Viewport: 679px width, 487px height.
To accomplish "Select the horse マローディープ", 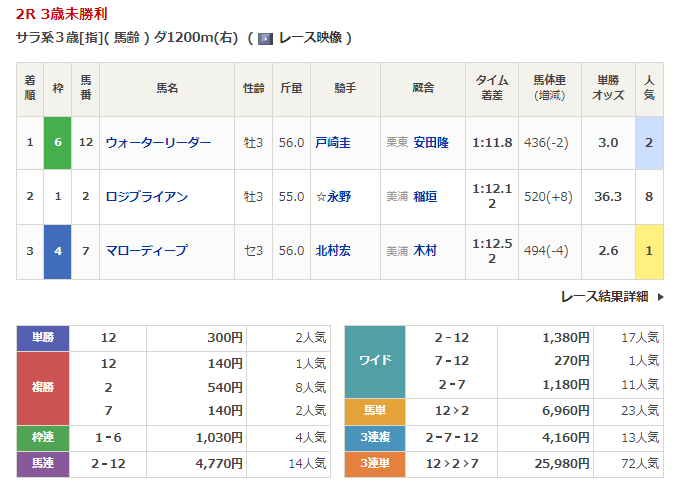I will (146, 251).
